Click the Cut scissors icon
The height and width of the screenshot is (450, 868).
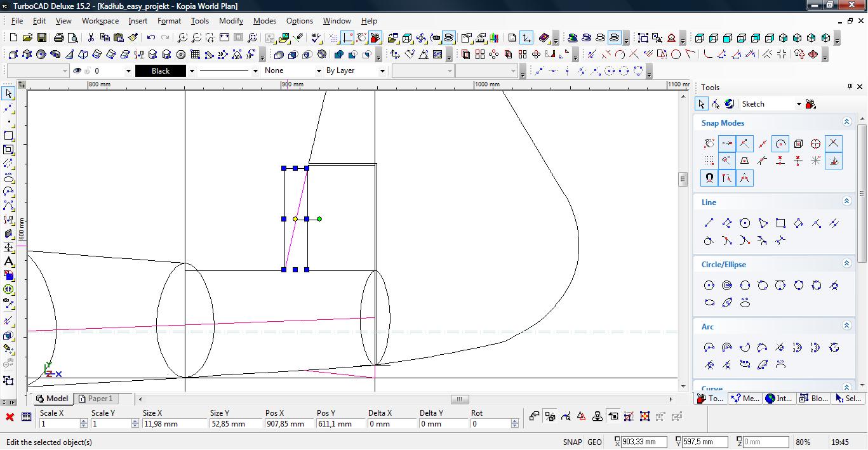click(91, 38)
